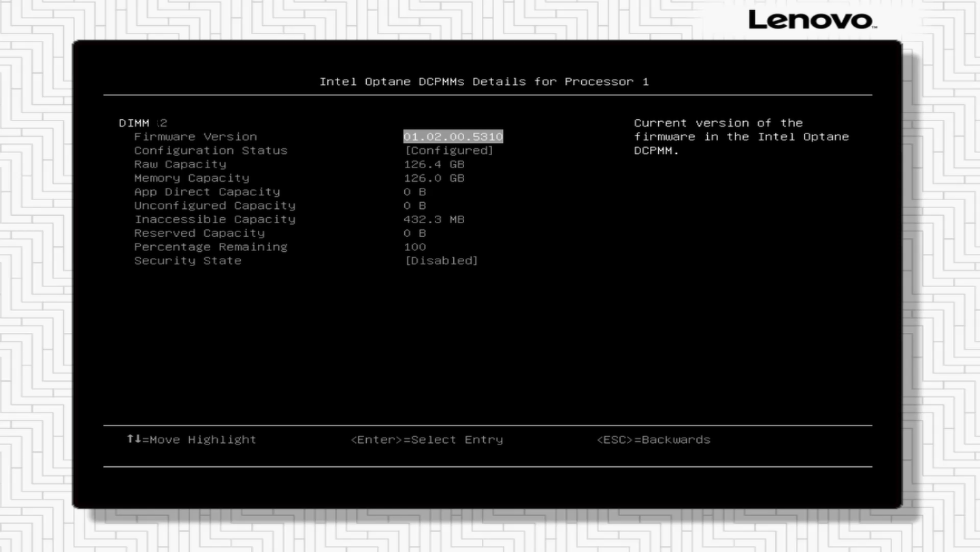Select the Configuration Status label
The height and width of the screenshot is (552, 980).
coord(211,150)
